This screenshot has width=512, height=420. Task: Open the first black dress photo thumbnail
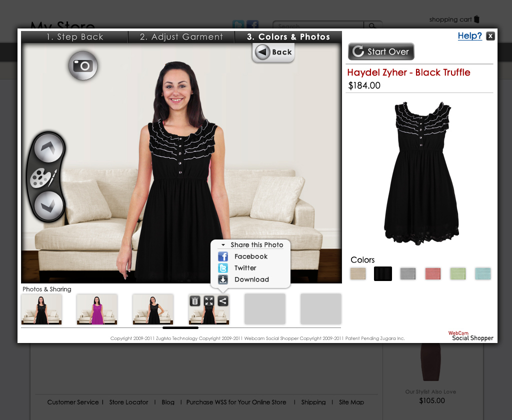pyautogui.click(x=41, y=309)
